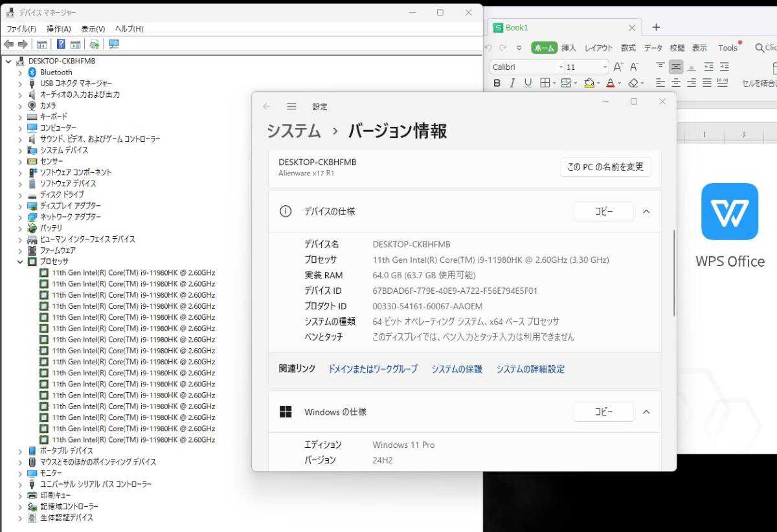
Task: Expand the ディスプレイ アダプター node
Action: 20,206
